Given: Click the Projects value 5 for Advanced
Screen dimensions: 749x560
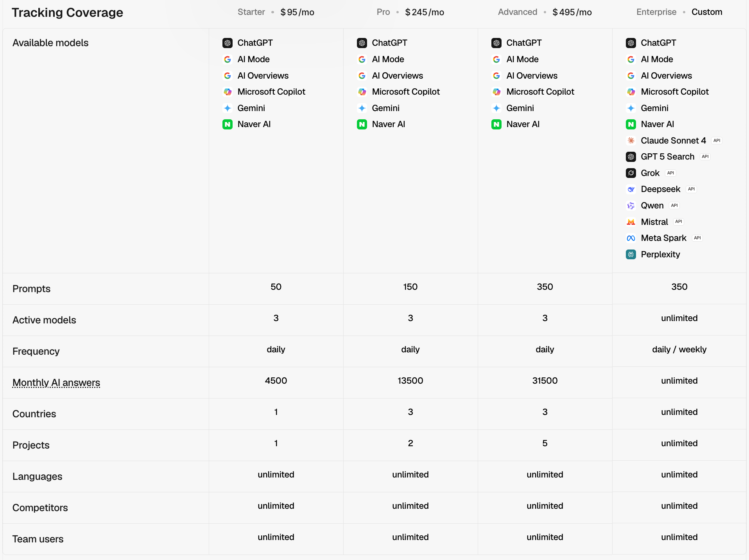Looking at the screenshot, I should pyautogui.click(x=545, y=443).
